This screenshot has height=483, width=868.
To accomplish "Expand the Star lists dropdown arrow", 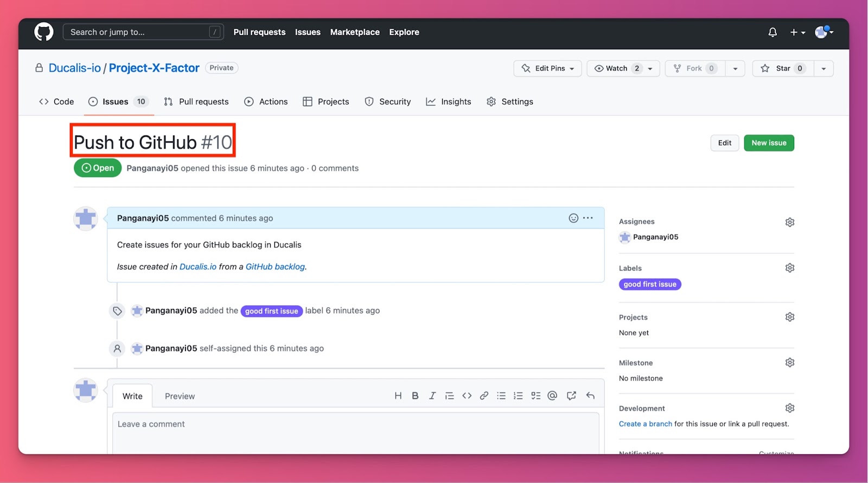I will (824, 68).
